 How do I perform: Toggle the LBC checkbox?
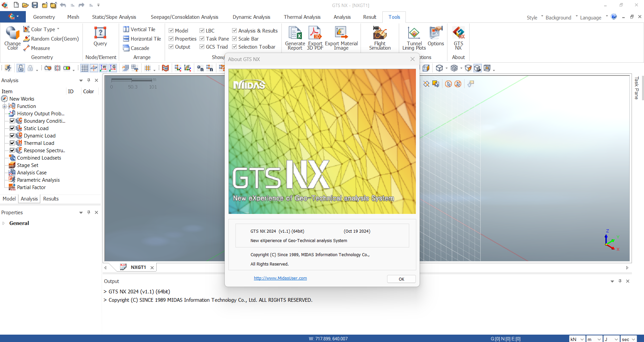coord(202,31)
